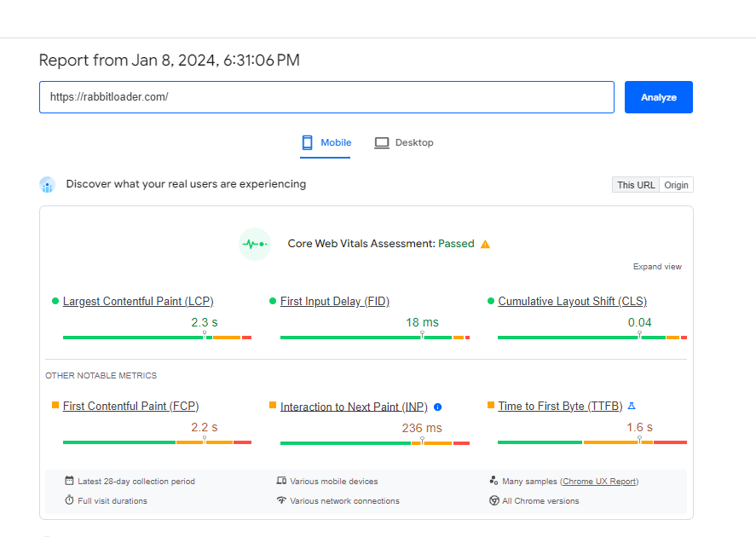Open the Chrome UX Report link
Image resolution: width=756 pixels, height=537 pixels.
coord(599,481)
